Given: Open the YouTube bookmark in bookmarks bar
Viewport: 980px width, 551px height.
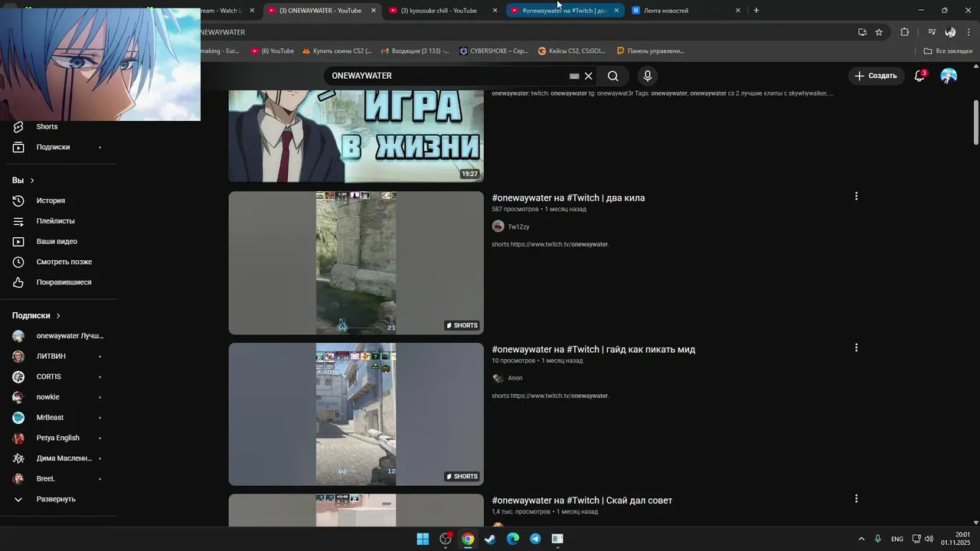Looking at the screenshot, I should point(273,51).
